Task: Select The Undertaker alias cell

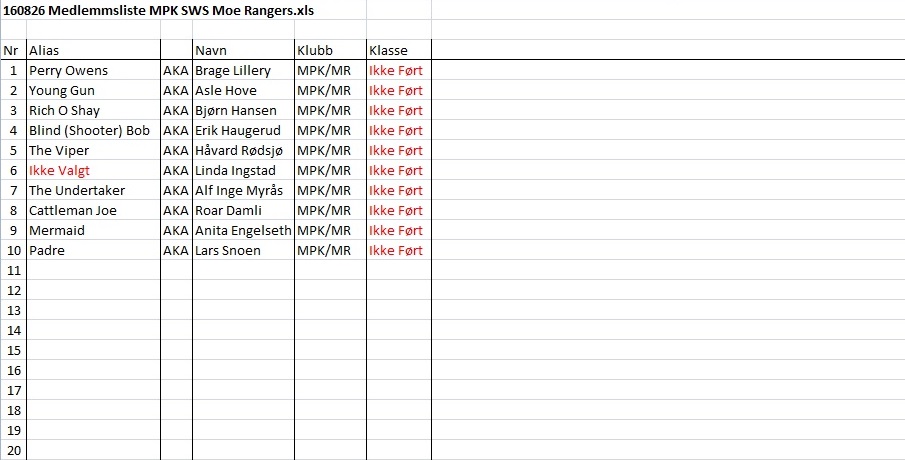Action: pyautogui.click(x=94, y=190)
